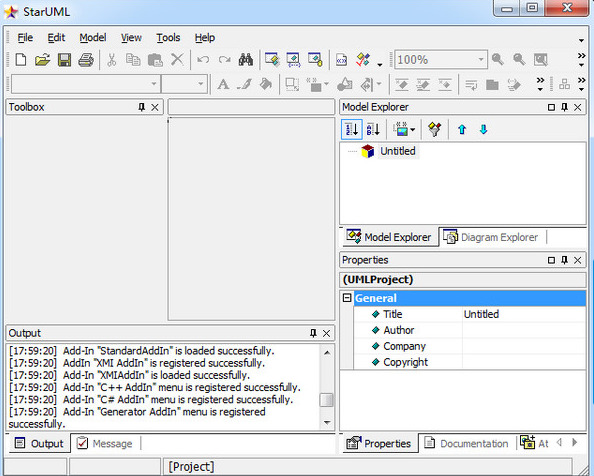Click the Verify Model checkmark icon
The height and width of the screenshot is (476, 594).
363,60
